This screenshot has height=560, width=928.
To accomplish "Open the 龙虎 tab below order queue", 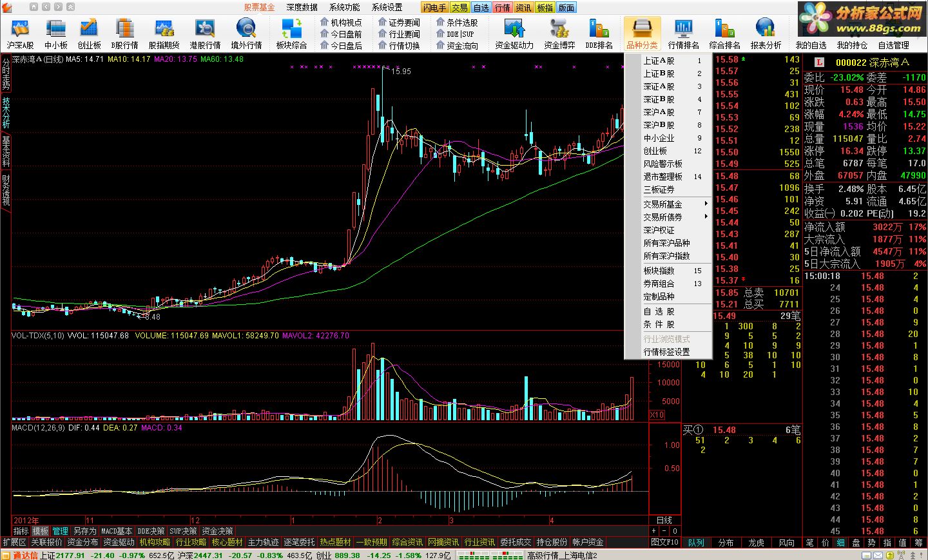I will (x=756, y=543).
